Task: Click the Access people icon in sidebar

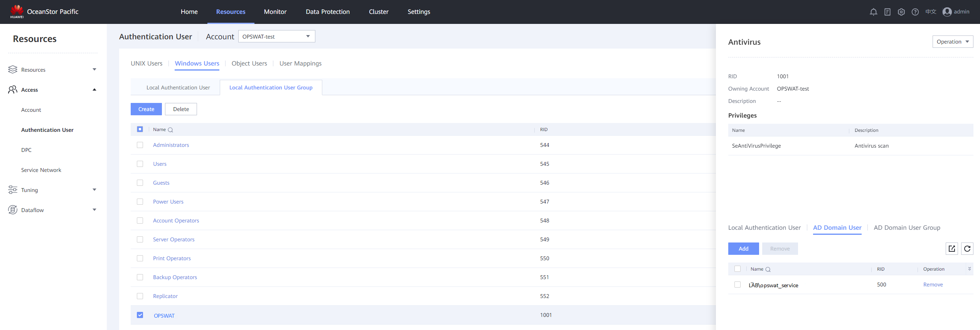Action: pyautogui.click(x=13, y=89)
